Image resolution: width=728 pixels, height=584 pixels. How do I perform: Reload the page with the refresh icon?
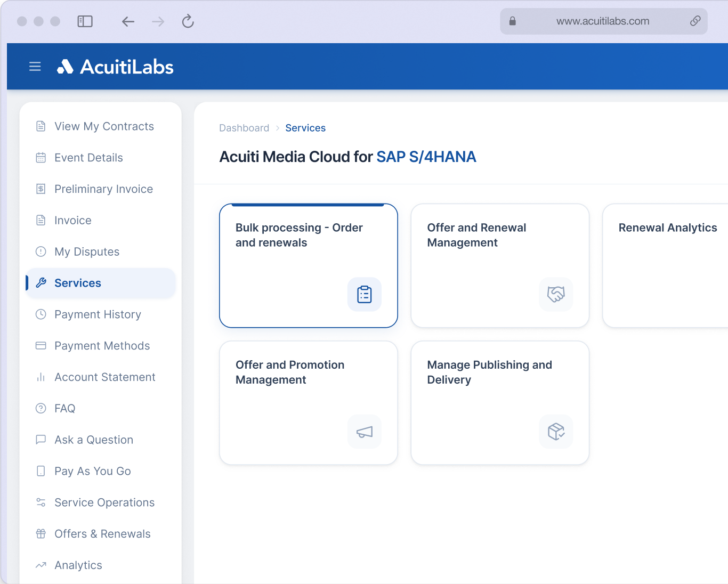(x=188, y=21)
